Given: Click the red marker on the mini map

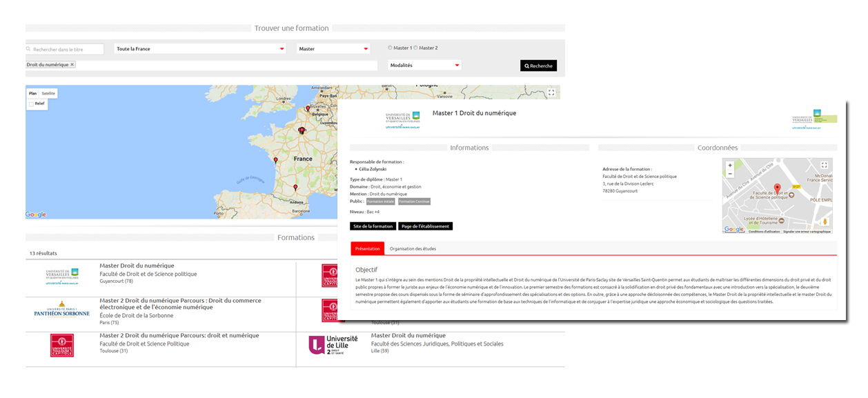Looking at the screenshot, I should pos(777,188).
